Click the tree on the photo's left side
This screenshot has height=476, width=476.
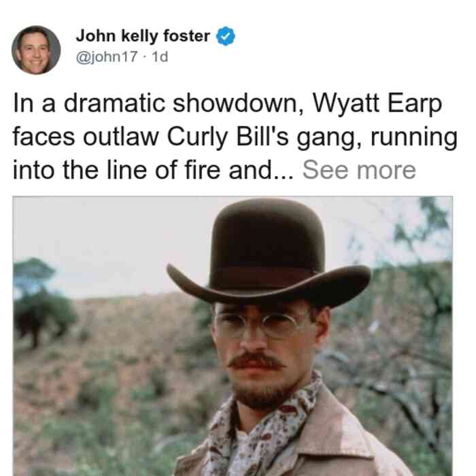39,302
